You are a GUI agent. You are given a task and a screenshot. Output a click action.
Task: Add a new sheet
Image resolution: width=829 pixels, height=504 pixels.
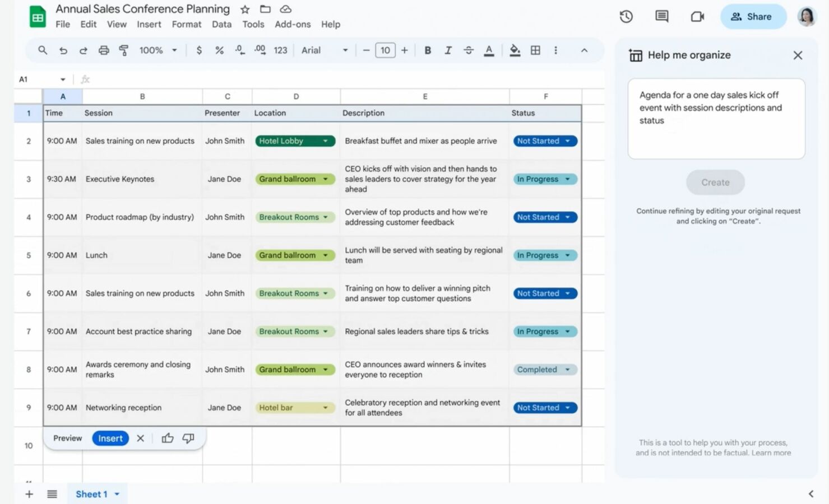(x=29, y=494)
